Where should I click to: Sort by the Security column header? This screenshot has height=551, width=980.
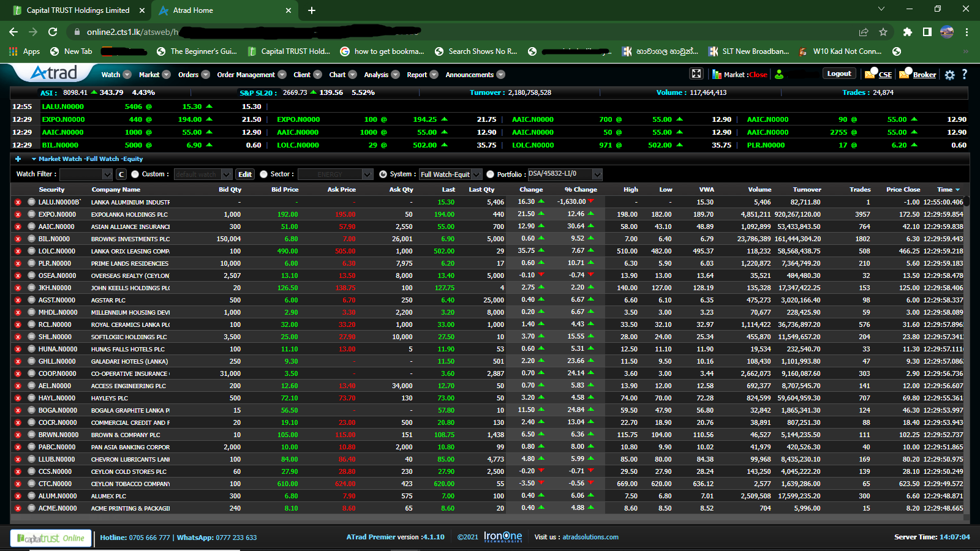(51, 190)
